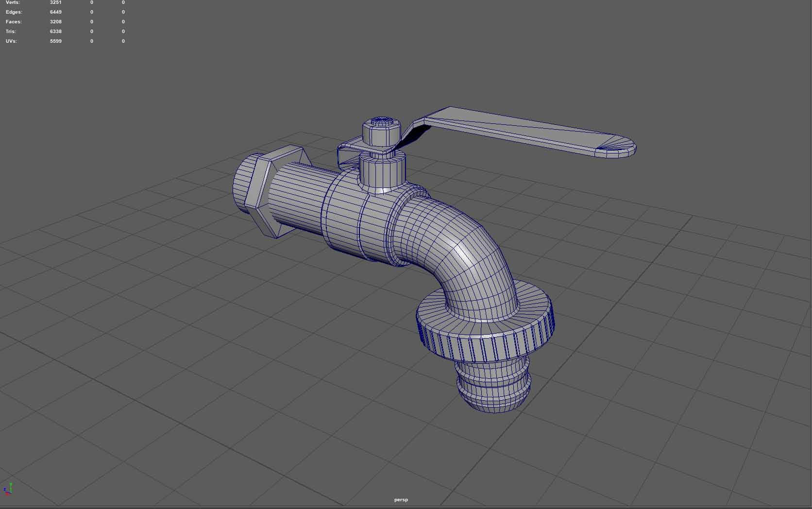Click the UVs label in the HUD
The width and height of the screenshot is (812, 509).
(x=11, y=41)
